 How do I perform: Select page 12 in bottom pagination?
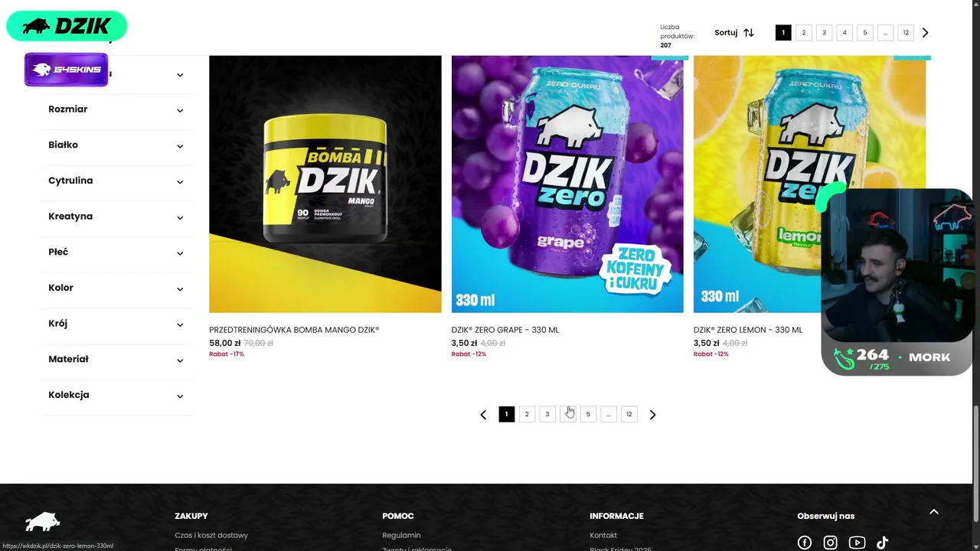[629, 414]
